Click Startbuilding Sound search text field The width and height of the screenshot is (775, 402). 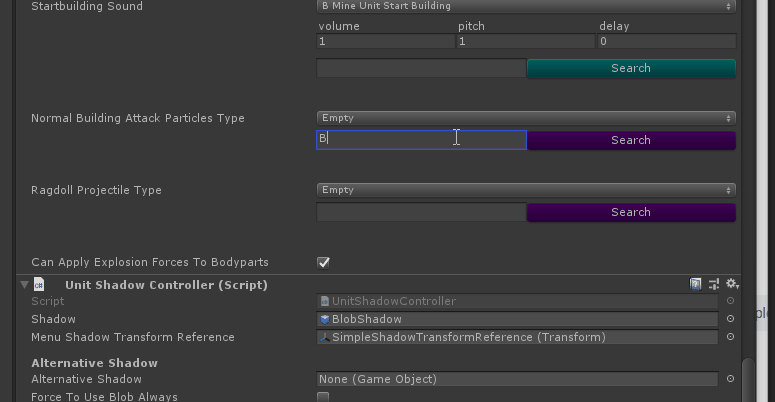click(x=421, y=68)
